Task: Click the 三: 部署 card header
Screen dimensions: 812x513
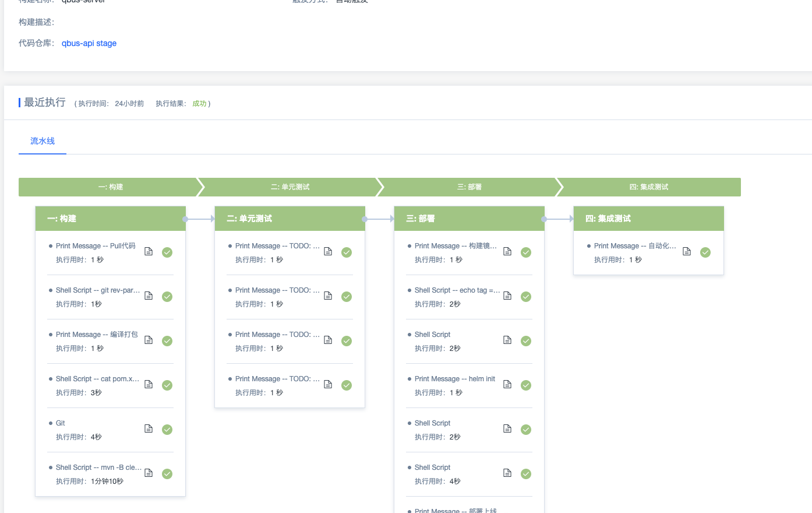Action: coord(469,219)
